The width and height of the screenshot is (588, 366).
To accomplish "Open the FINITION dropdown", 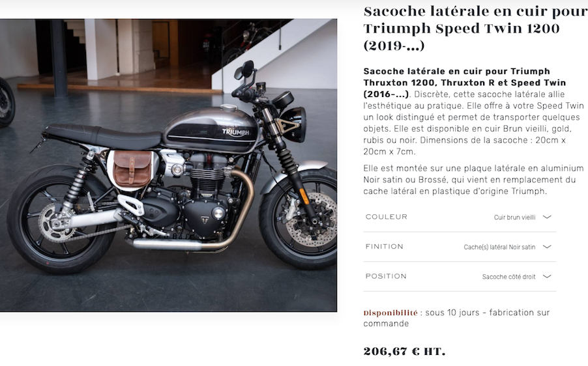I will pyautogui.click(x=460, y=247).
